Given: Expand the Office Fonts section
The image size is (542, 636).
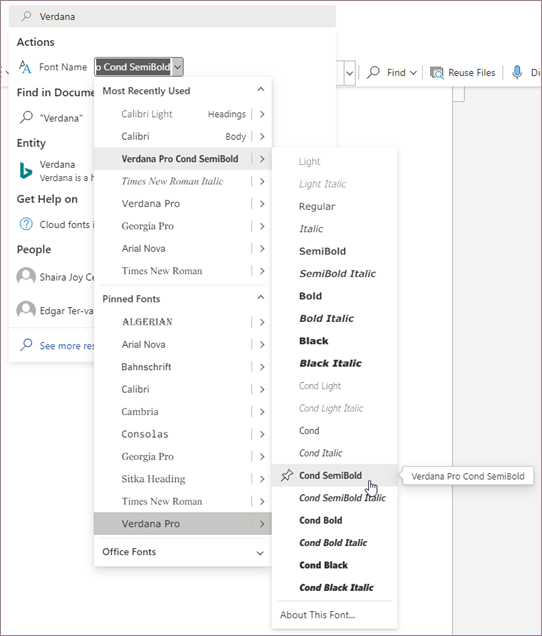Looking at the screenshot, I should [260, 553].
